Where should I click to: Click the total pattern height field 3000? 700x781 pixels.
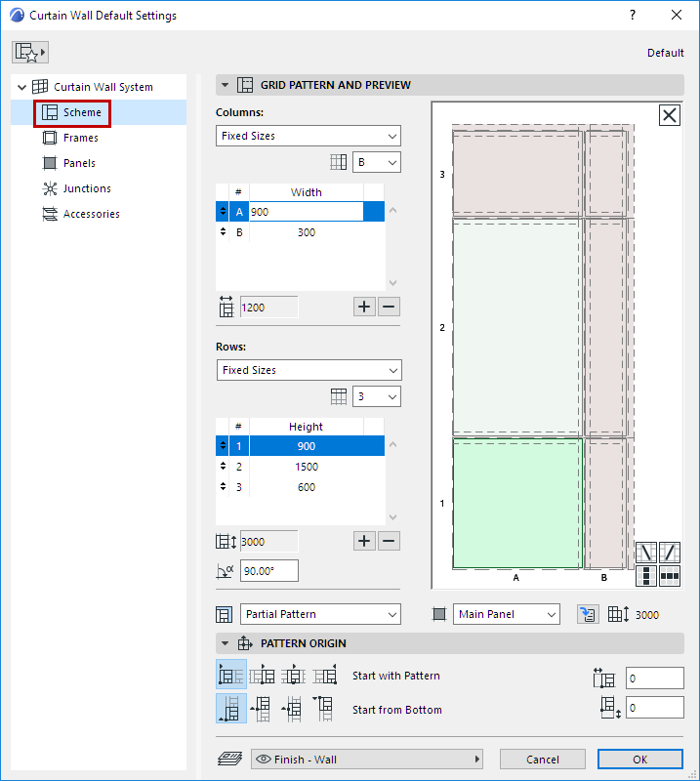269,542
